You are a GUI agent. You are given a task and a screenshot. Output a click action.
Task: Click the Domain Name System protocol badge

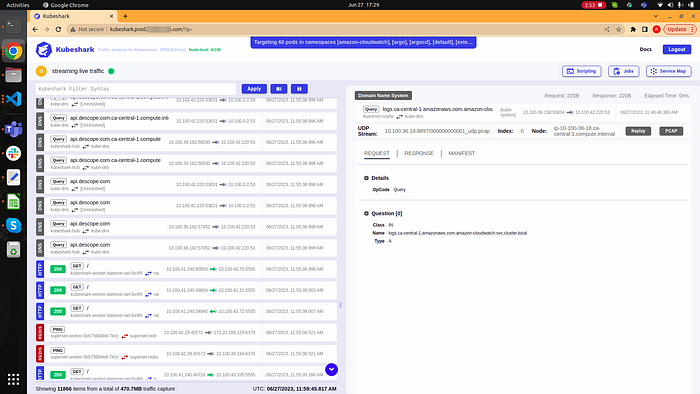point(383,95)
